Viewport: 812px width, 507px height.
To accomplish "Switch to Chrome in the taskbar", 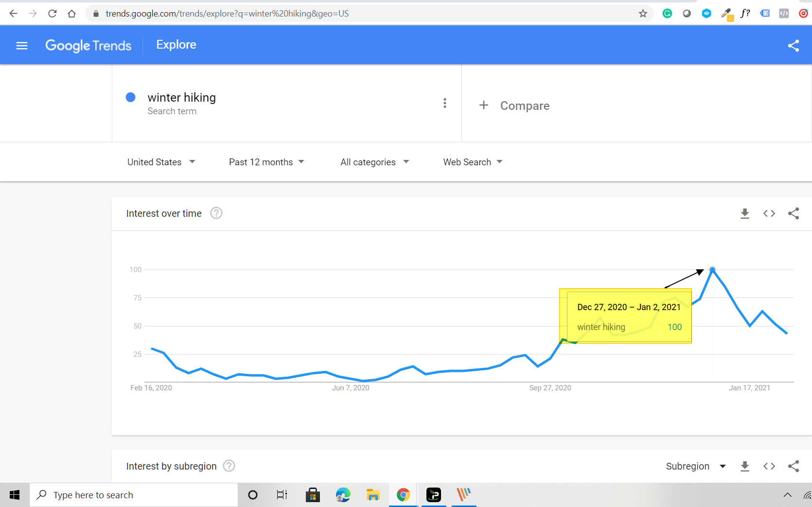I will click(x=403, y=495).
